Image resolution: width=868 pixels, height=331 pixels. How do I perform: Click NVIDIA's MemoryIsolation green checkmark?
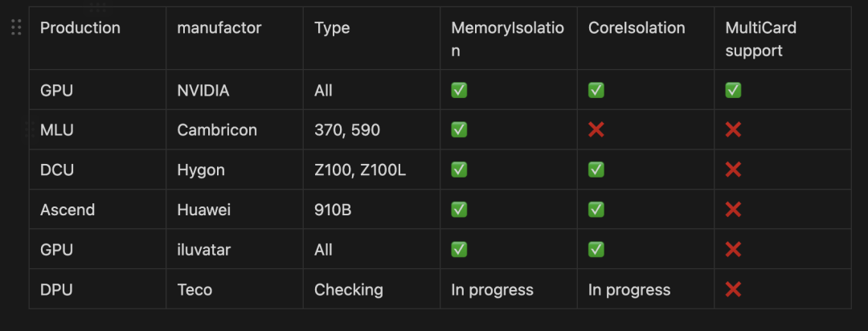(x=459, y=90)
